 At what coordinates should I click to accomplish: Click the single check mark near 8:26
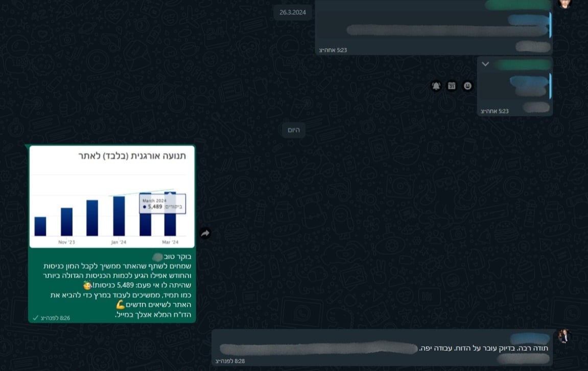(36, 318)
